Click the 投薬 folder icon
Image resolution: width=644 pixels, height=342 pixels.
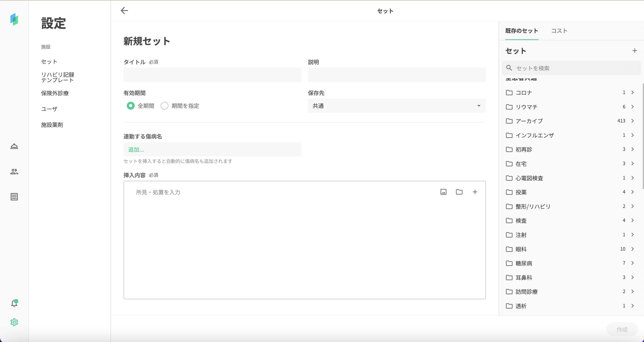(x=509, y=192)
